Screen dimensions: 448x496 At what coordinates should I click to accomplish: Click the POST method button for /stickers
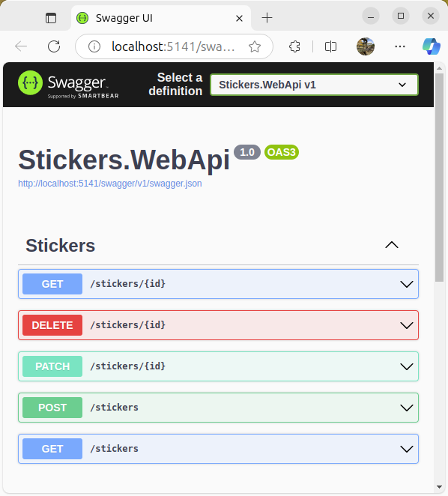(52, 408)
